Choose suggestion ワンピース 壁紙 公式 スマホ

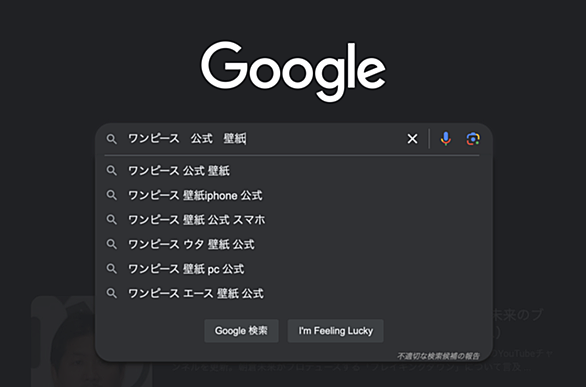[293, 220]
